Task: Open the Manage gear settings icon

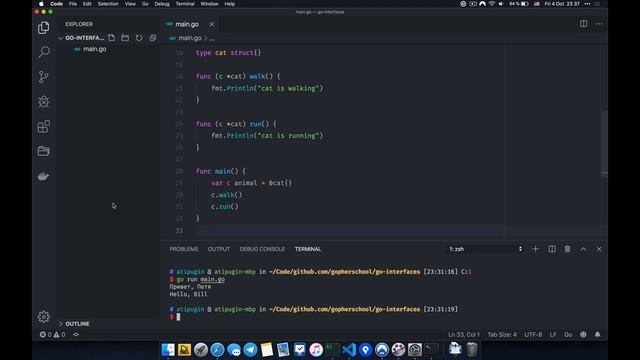Action: coord(44,317)
